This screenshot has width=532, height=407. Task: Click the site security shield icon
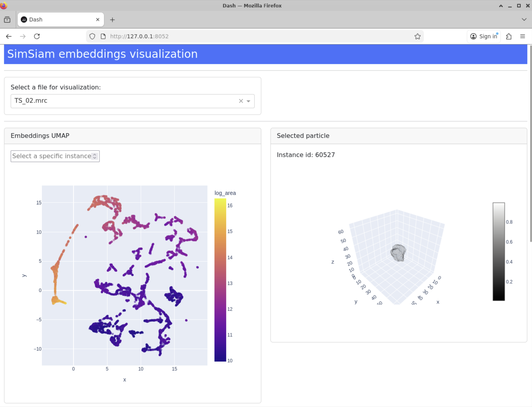[x=92, y=36]
